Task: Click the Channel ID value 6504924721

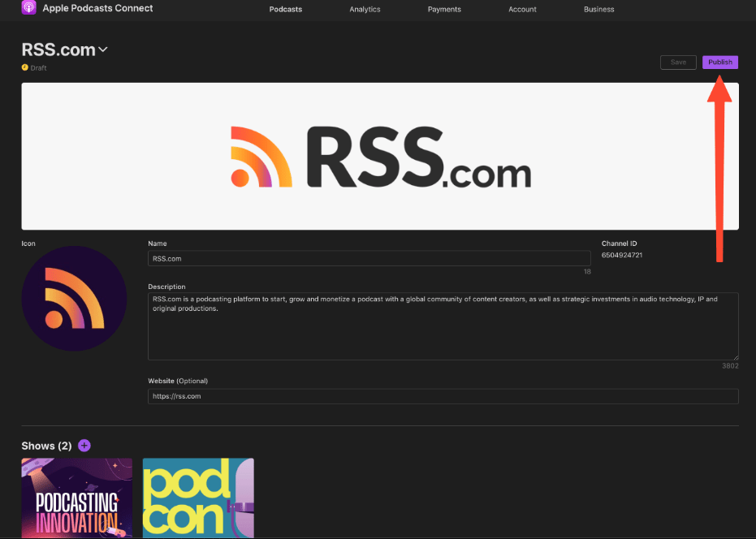Action: [x=622, y=255]
